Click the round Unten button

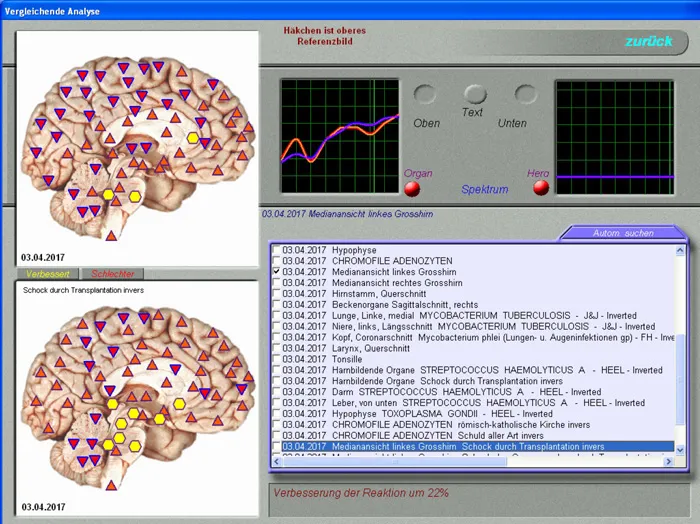[525, 94]
